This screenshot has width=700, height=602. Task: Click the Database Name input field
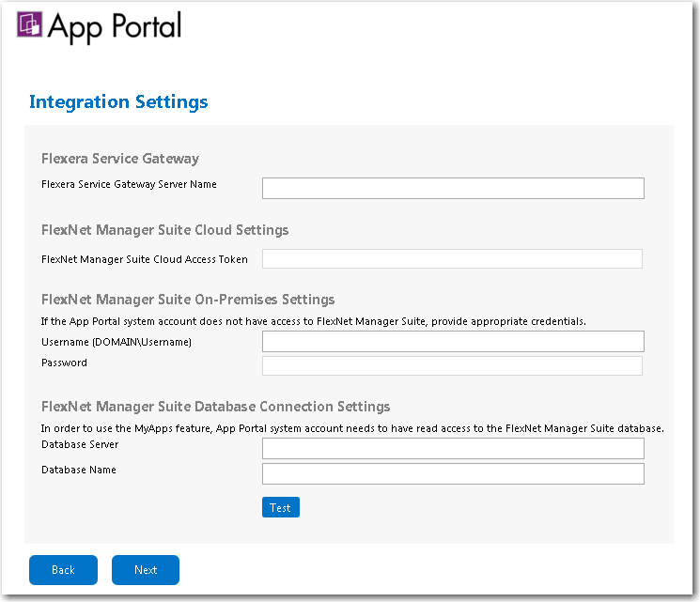click(453, 473)
